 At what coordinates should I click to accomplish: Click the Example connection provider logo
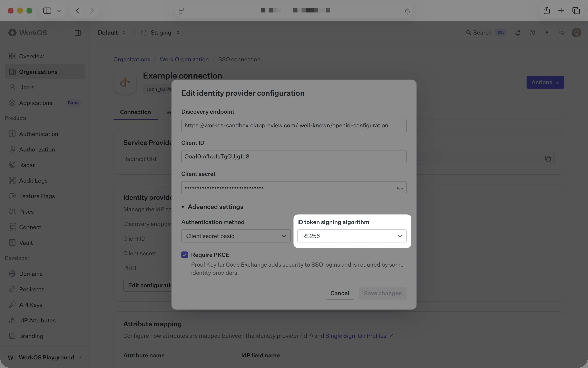[x=125, y=83]
